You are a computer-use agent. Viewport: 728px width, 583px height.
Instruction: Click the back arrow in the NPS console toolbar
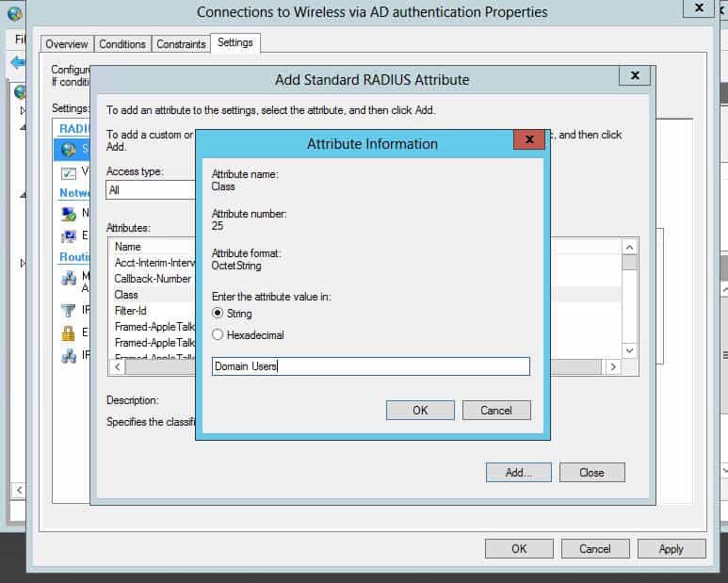pos(18,62)
